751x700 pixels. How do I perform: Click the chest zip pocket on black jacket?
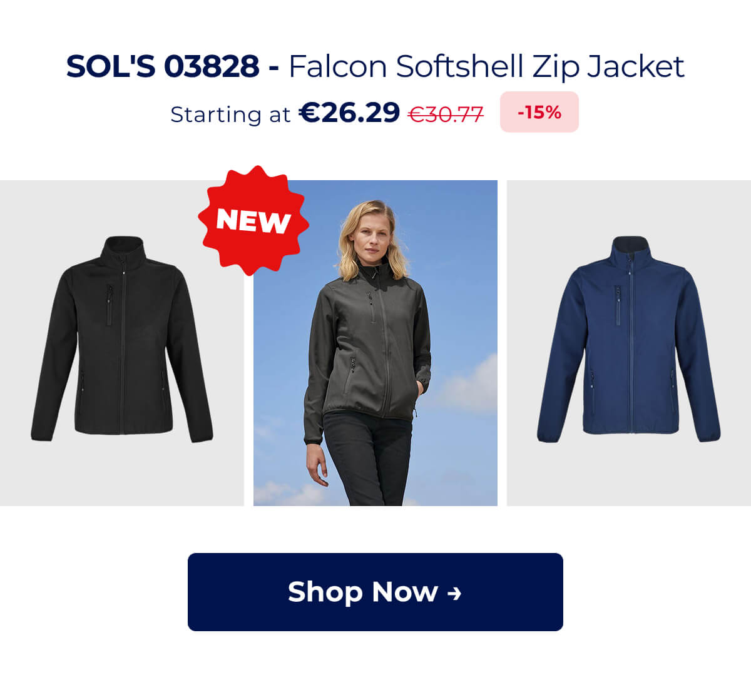(110, 305)
